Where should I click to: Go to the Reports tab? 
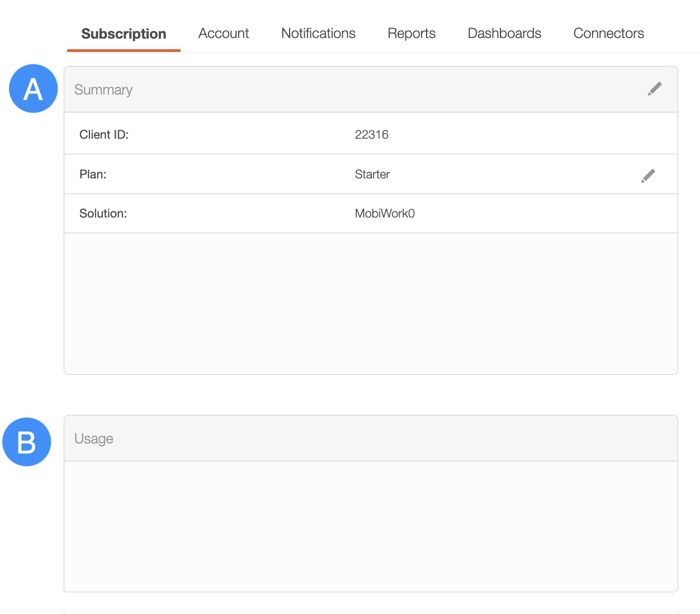point(412,34)
